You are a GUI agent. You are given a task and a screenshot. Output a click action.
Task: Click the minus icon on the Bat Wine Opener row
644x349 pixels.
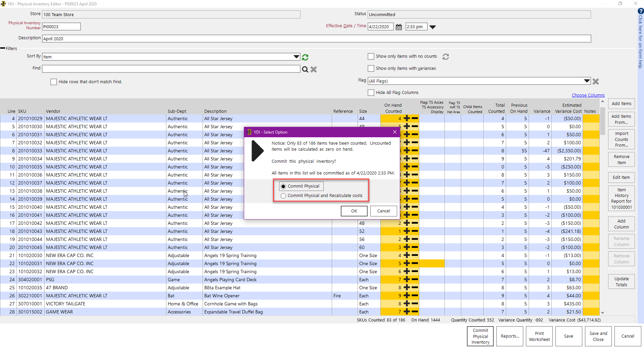415,296
